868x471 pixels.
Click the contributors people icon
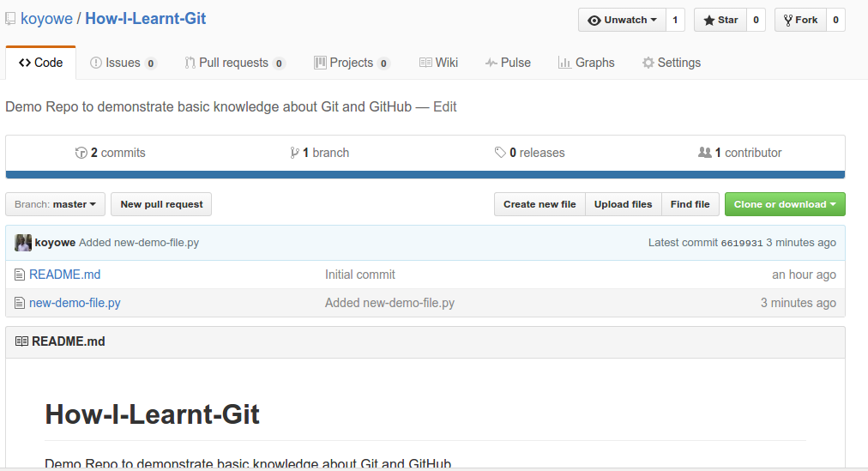pos(705,153)
